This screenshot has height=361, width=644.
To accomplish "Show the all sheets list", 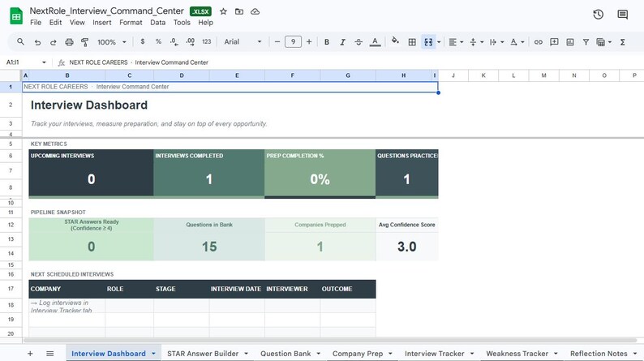I will tap(49, 354).
